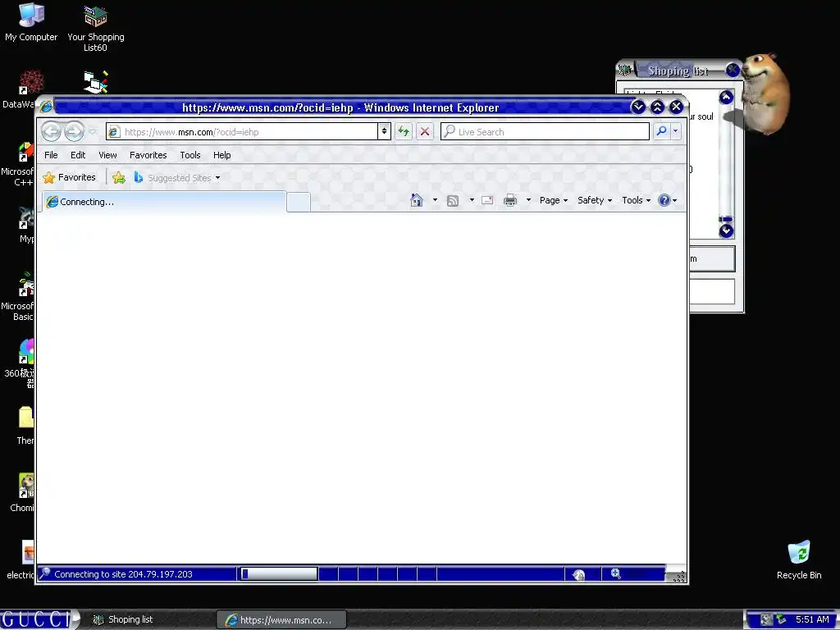Screen dimensions: 840x630
Task: Click the blue Help question mark icon
Action: click(x=664, y=200)
